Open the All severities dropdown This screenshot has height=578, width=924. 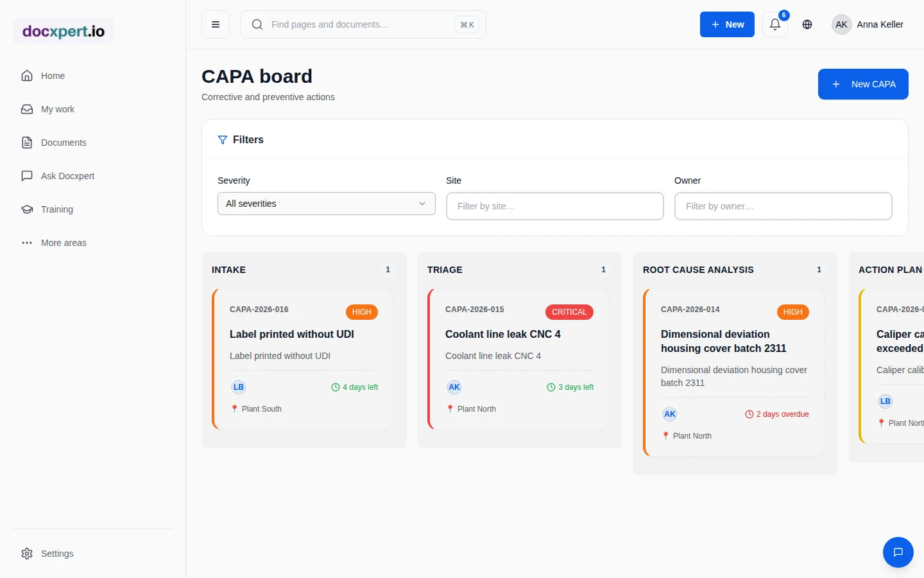pos(327,204)
